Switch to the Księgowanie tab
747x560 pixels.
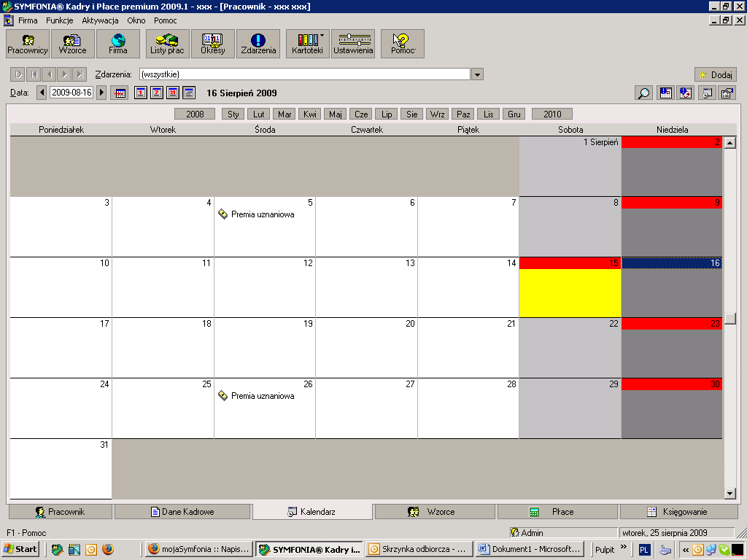(679, 512)
